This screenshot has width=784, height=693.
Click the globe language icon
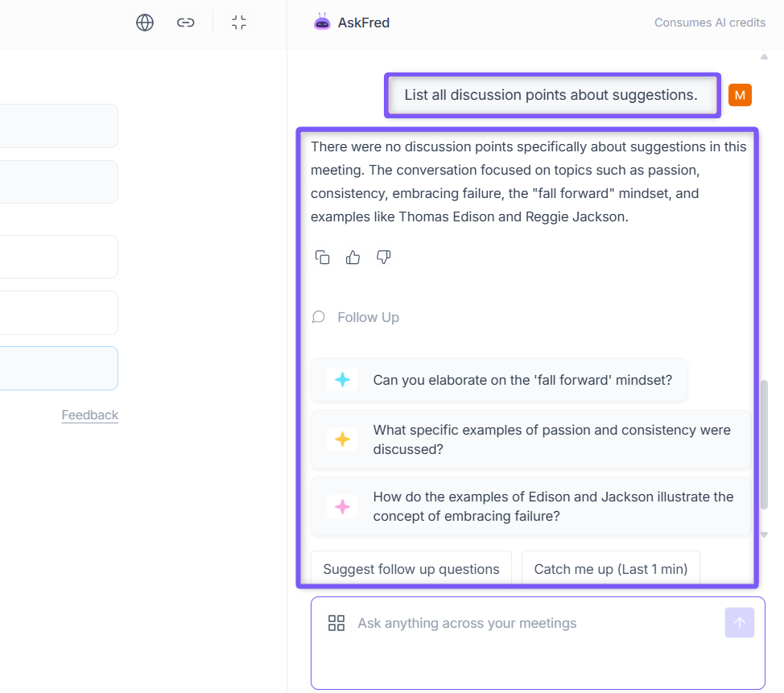click(x=145, y=23)
